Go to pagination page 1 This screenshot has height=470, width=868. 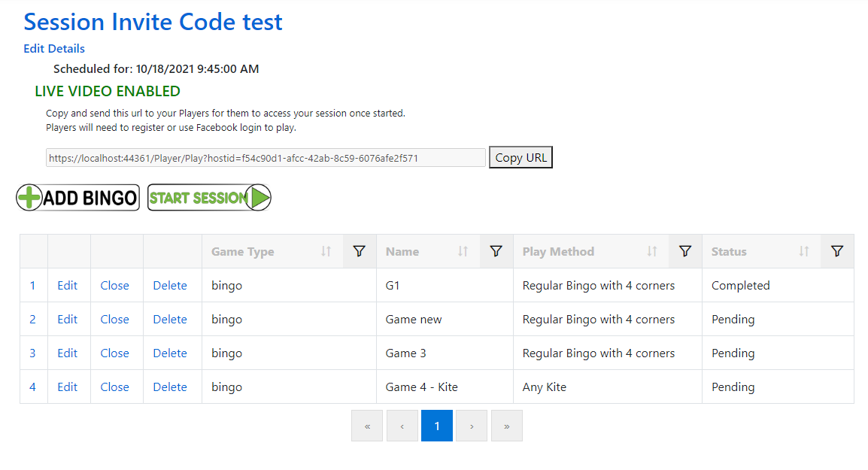point(437,426)
